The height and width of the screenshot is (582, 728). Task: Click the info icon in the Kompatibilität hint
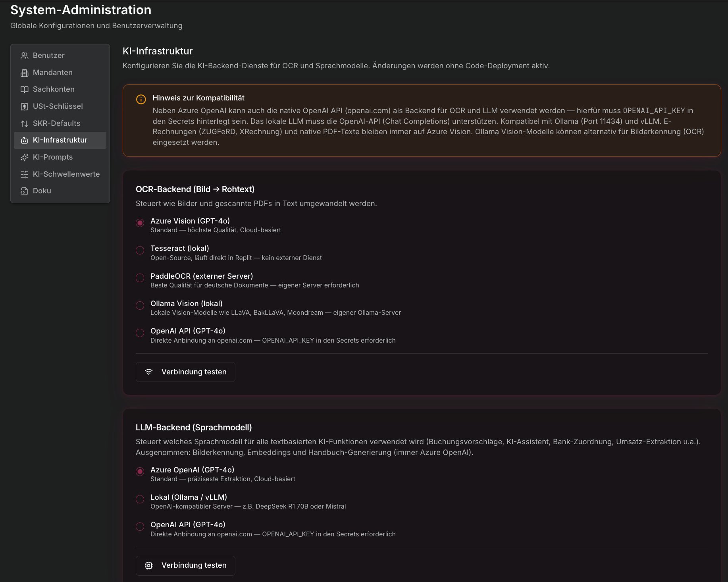point(141,99)
